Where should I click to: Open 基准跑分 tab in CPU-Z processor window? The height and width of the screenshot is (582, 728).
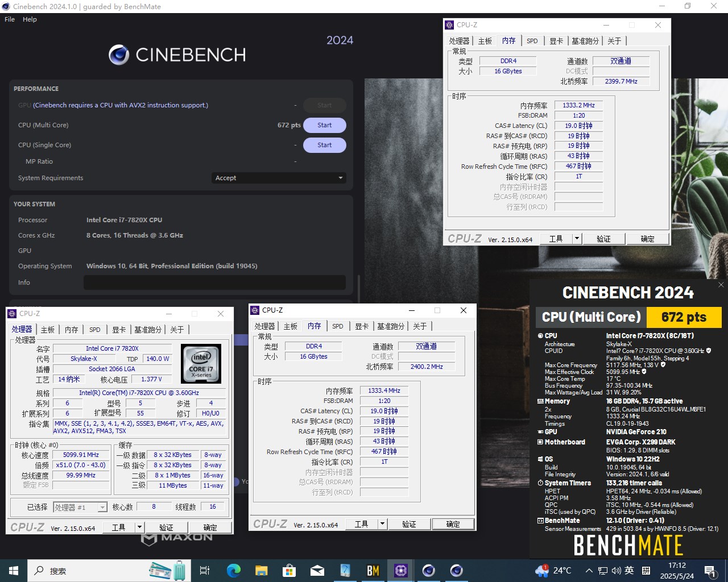[148, 330]
